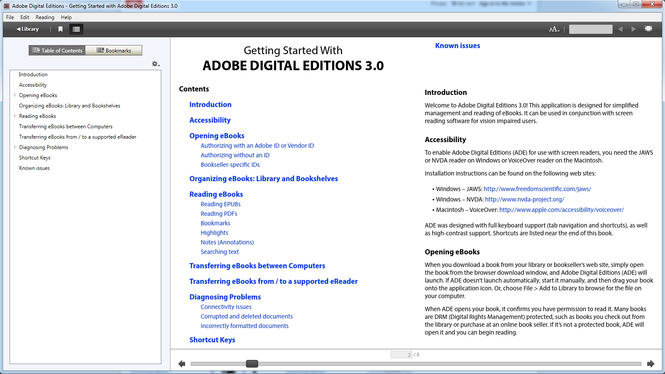Image resolution: width=665 pixels, height=374 pixels.
Task: Follow the Introduction contents link
Action: [210, 104]
